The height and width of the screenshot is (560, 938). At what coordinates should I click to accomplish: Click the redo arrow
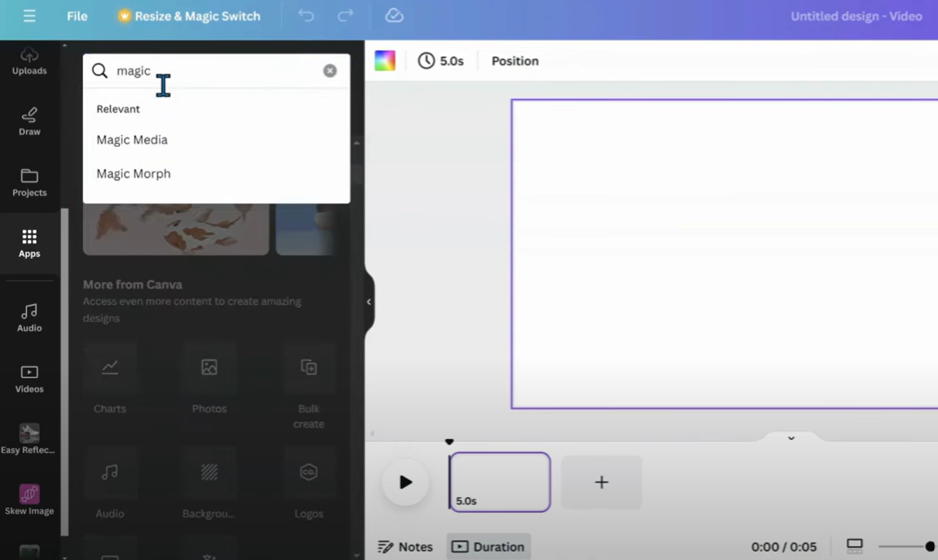(x=346, y=16)
